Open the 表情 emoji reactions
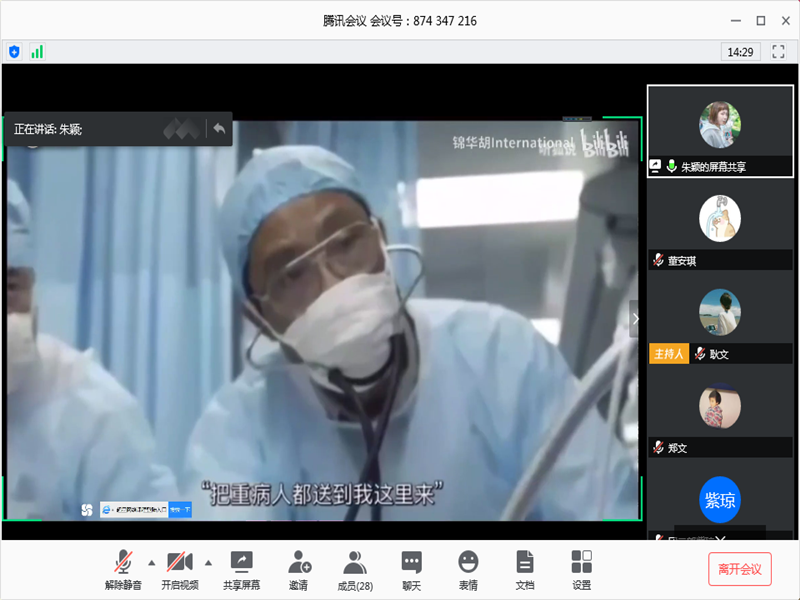800x600 pixels. tap(468, 570)
